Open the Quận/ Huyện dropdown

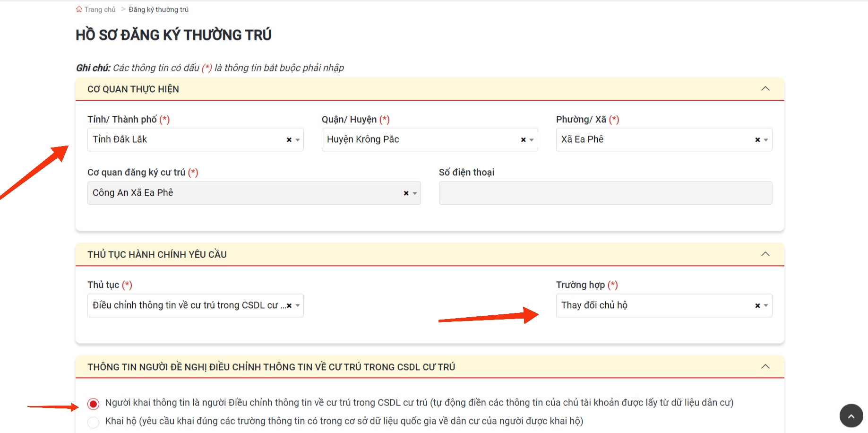click(421, 140)
